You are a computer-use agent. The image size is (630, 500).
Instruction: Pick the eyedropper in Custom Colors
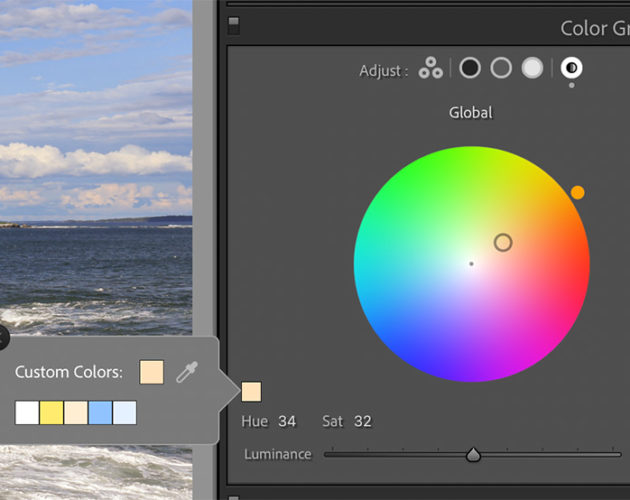(187, 372)
